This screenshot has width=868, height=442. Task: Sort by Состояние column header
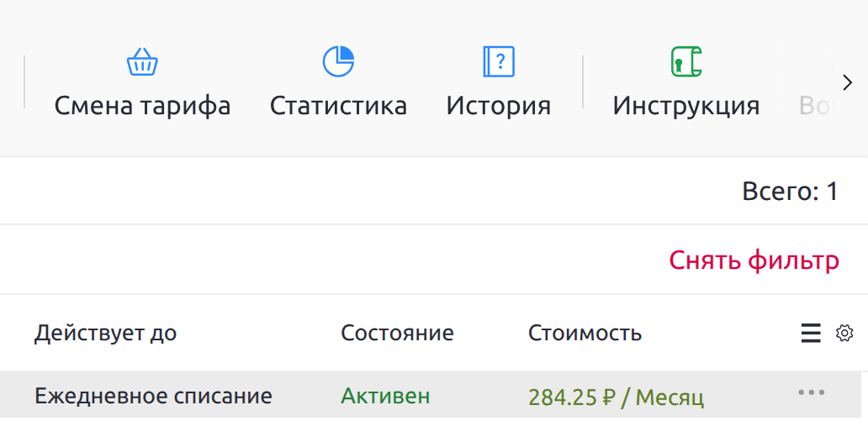tap(397, 334)
